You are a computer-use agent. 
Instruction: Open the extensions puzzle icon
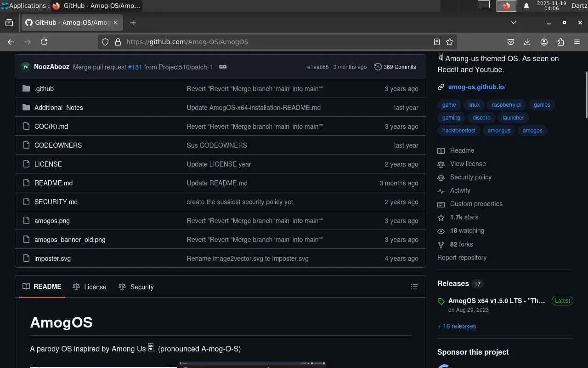tap(560, 42)
